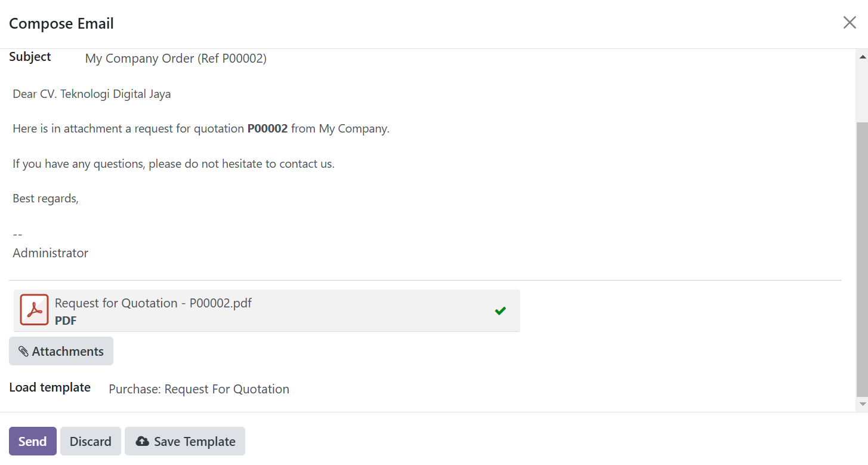Click the X to close Compose Email

[x=850, y=22]
